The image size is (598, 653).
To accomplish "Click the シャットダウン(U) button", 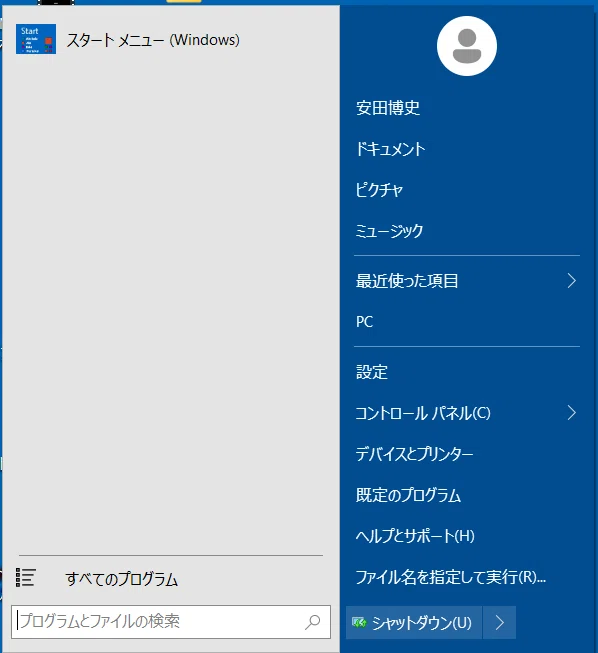I will click(414, 623).
